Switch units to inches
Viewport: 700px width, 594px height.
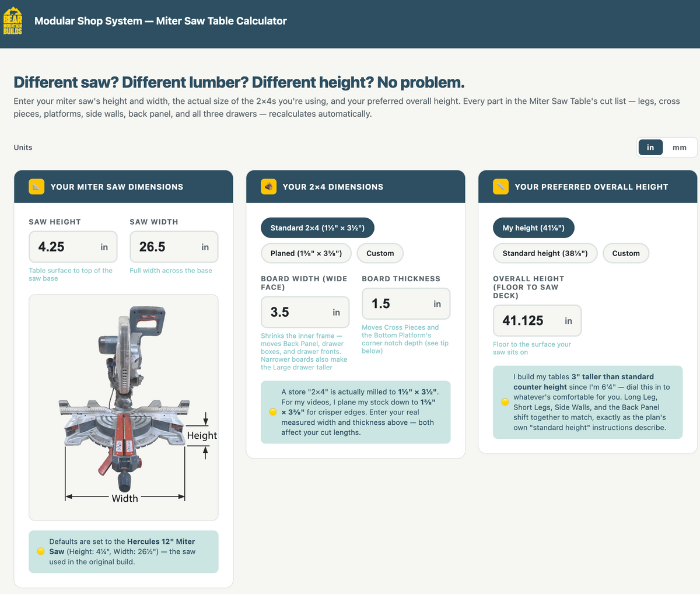coord(650,148)
